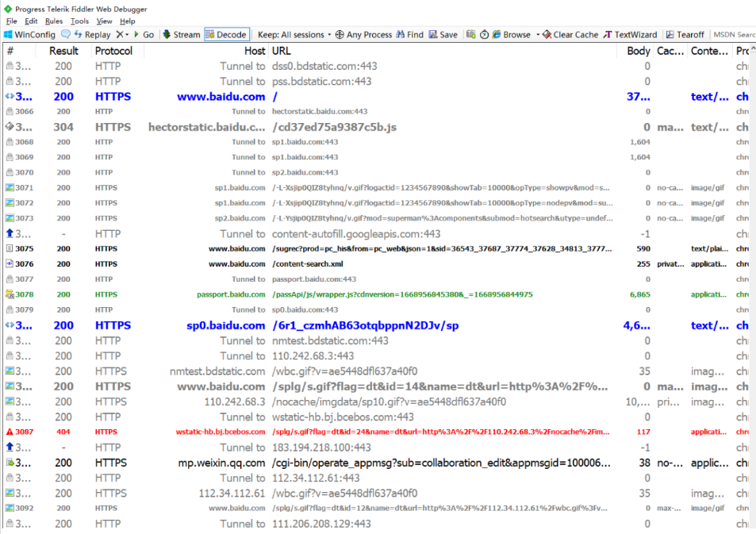This screenshot has height=534, width=756.
Task: Toggle the Decode button
Action: click(225, 35)
